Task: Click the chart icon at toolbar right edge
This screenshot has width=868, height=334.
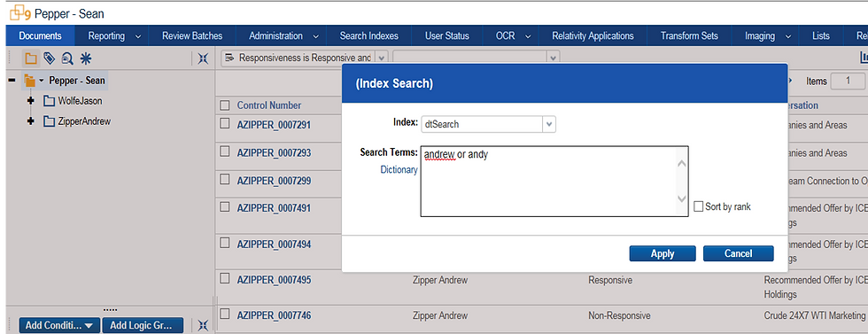Action: coord(864,57)
